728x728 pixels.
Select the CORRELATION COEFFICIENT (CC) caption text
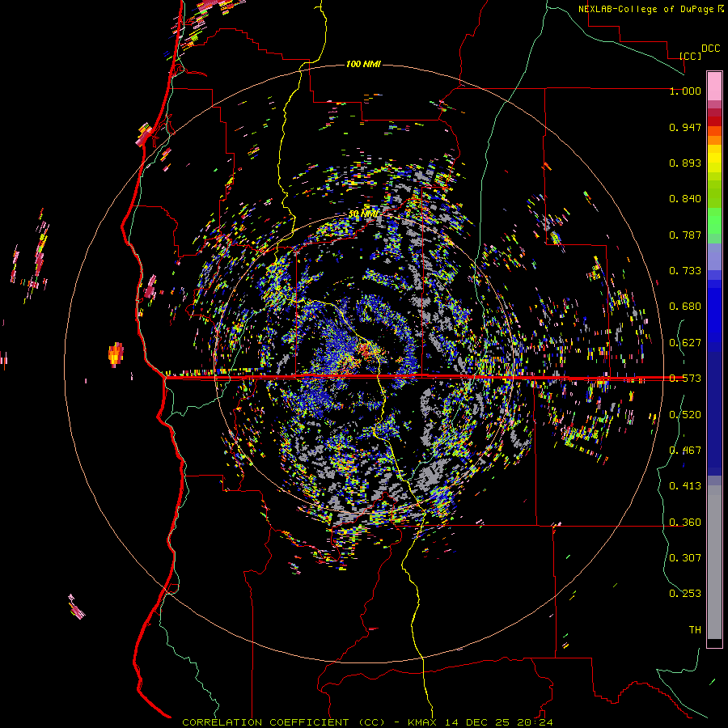[284, 722]
